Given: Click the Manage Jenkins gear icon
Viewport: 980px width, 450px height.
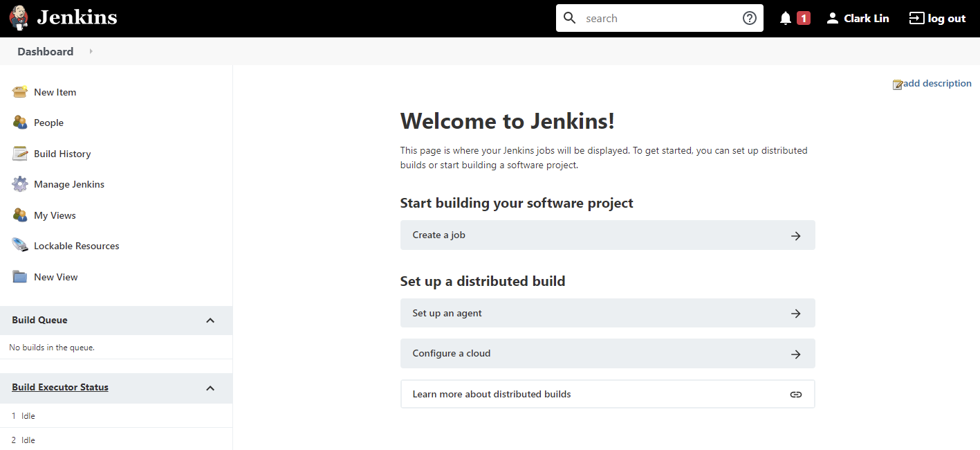Looking at the screenshot, I should click(20, 184).
